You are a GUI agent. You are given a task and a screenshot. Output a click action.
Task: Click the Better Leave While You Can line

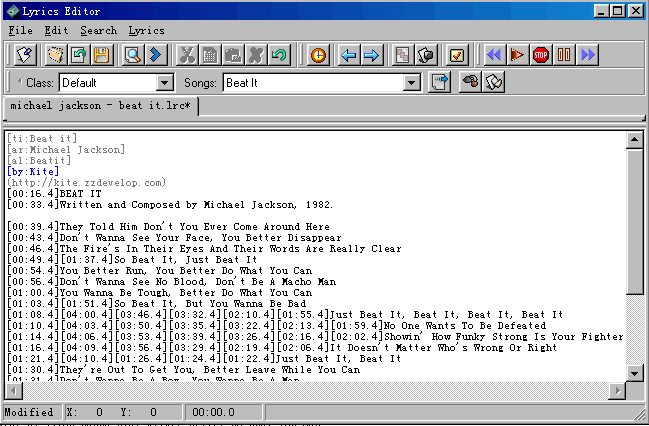184,370
